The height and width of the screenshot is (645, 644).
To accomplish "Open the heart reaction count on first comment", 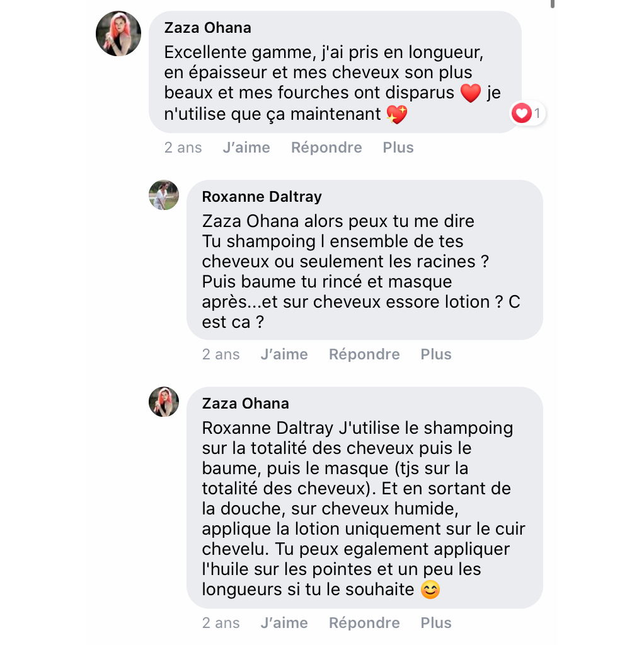I will [x=527, y=113].
